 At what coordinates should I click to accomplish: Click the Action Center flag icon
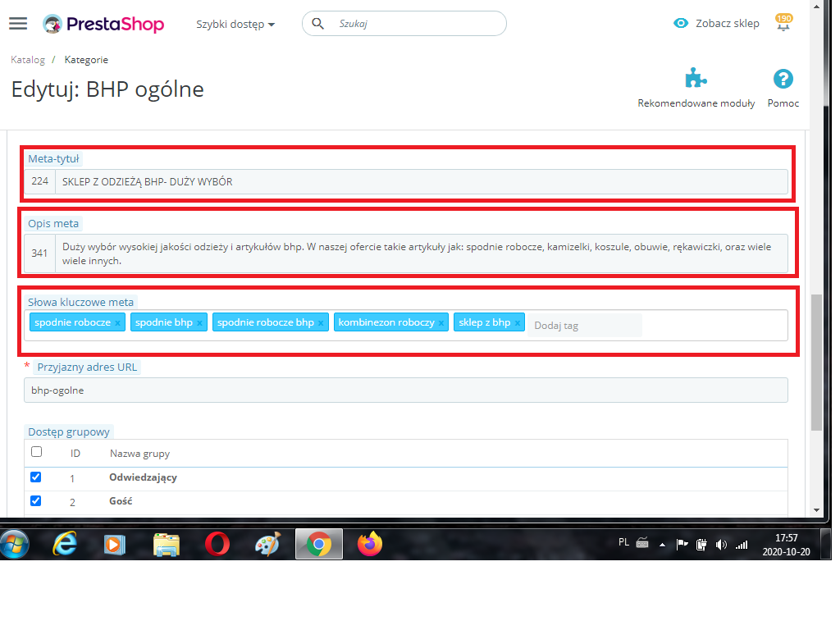click(x=682, y=545)
